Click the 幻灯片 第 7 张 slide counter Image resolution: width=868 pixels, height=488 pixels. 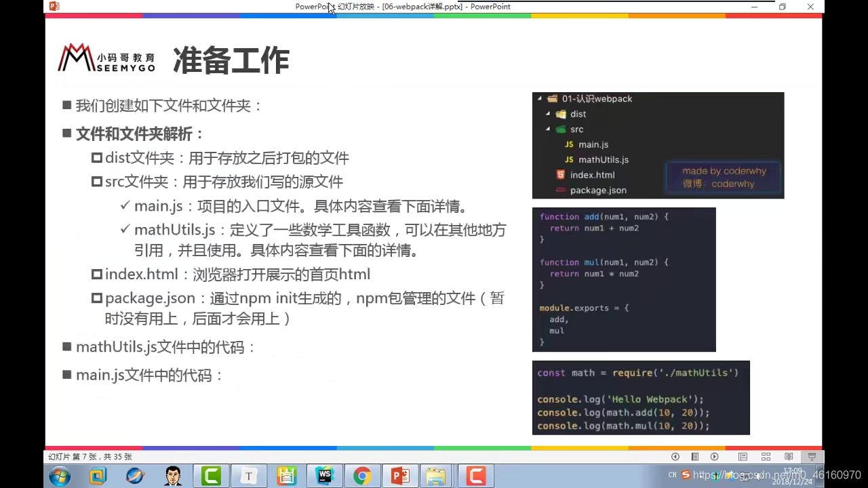(90, 457)
